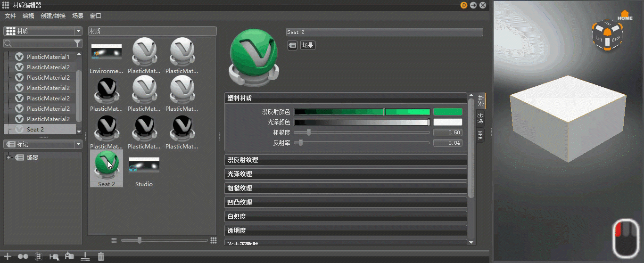Viewport: 644px width, 263px height.
Task: Click the thumbnail size slider
Action: (x=165, y=240)
